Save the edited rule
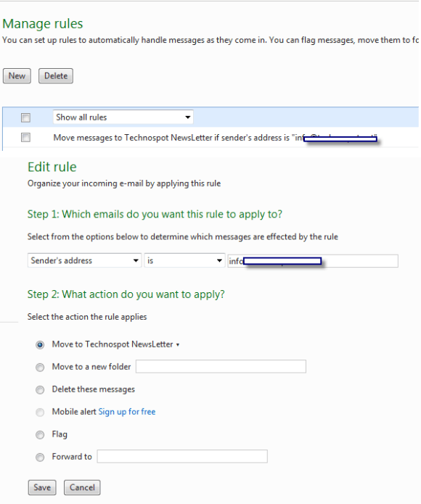The image size is (421, 504). click(42, 487)
